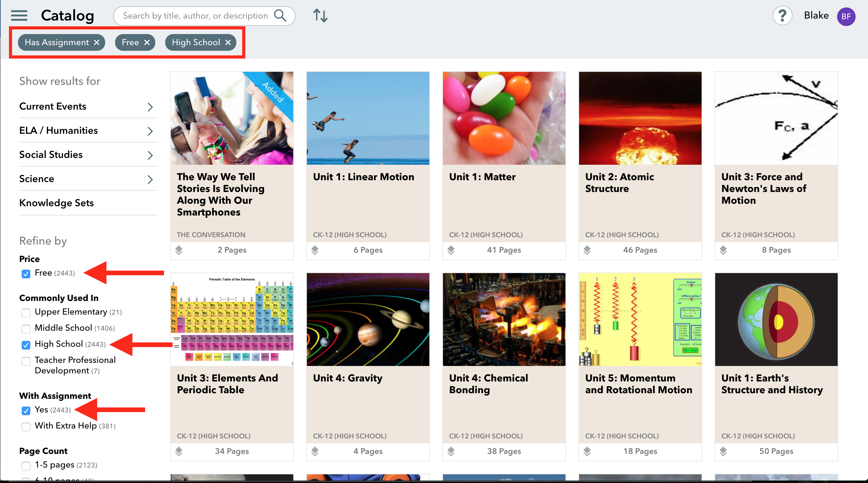
Task: Click layers icon on Linear Motion card
Action: pos(315,250)
